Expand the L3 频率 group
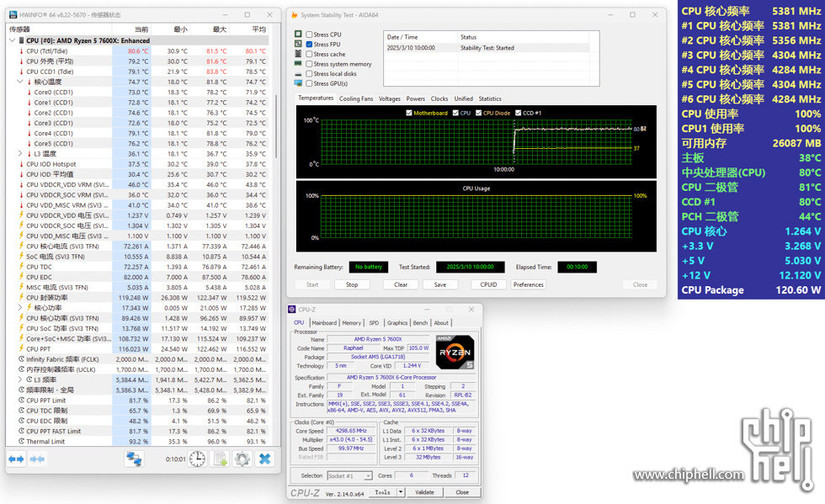This screenshot has height=504, width=825. tap(20, 379)
